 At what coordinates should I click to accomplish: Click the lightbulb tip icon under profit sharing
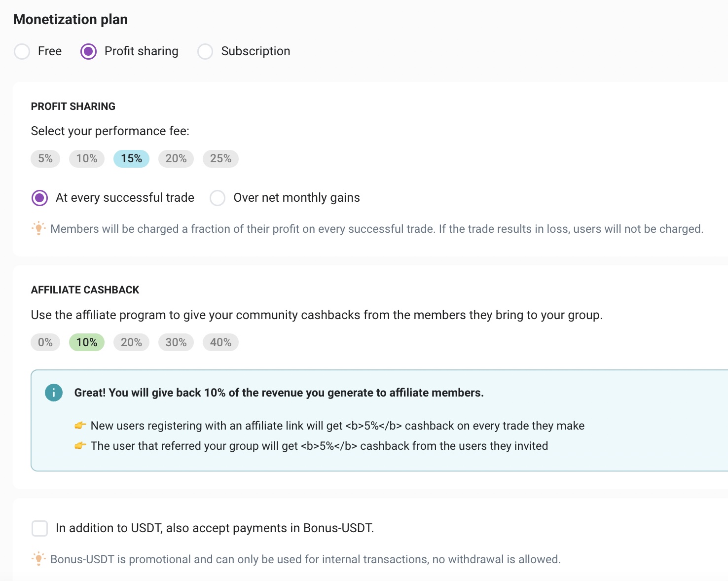(38, 228)
